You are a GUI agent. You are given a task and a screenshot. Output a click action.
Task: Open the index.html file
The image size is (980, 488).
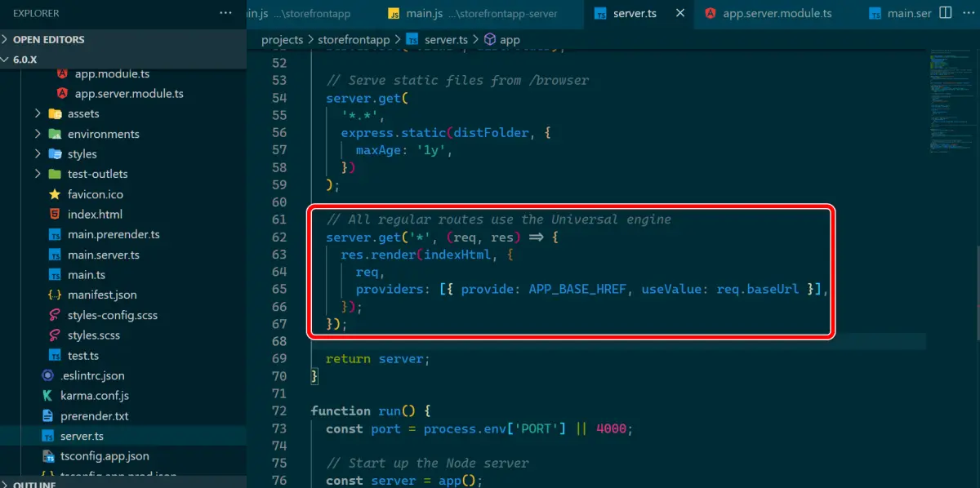[95, 214]
